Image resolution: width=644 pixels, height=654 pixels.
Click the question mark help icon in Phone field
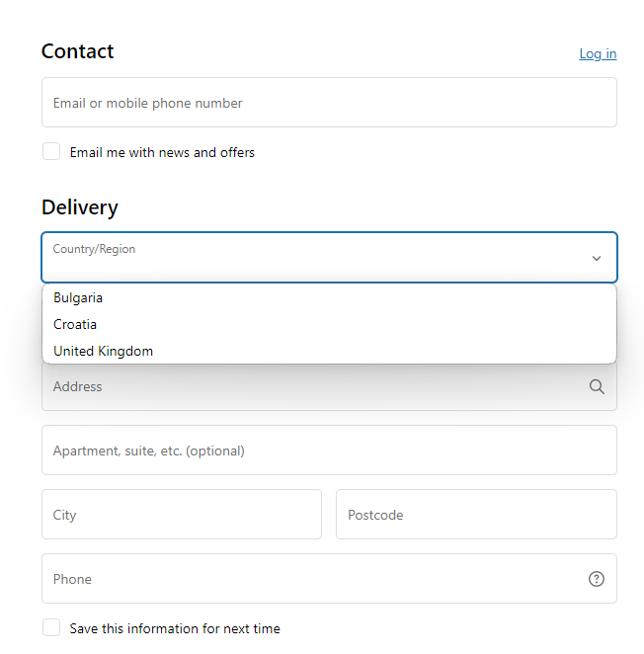tap(597, 579)
